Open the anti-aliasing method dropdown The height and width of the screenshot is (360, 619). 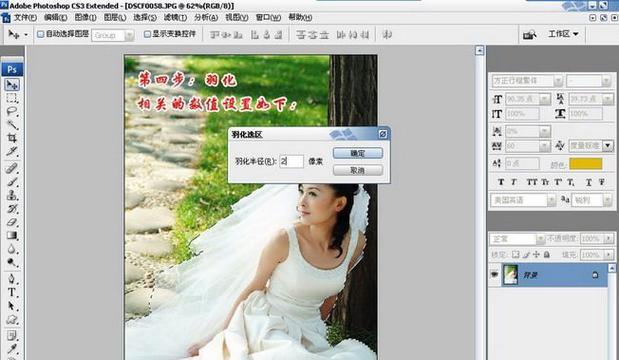[607, 200]
